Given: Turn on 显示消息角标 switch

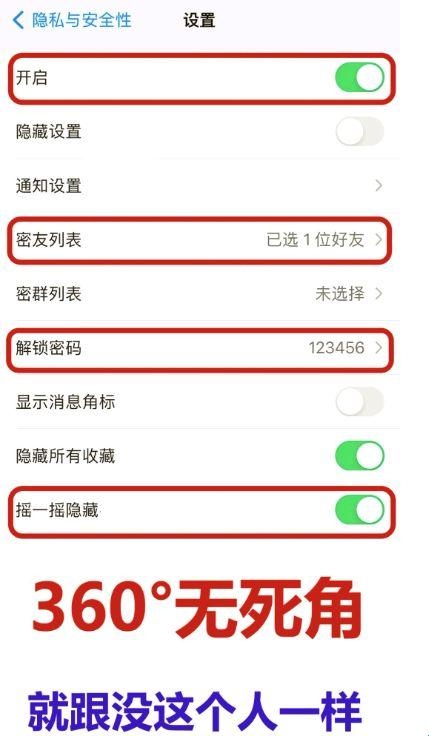Looking at the screenshot, I should coord(360,402).
